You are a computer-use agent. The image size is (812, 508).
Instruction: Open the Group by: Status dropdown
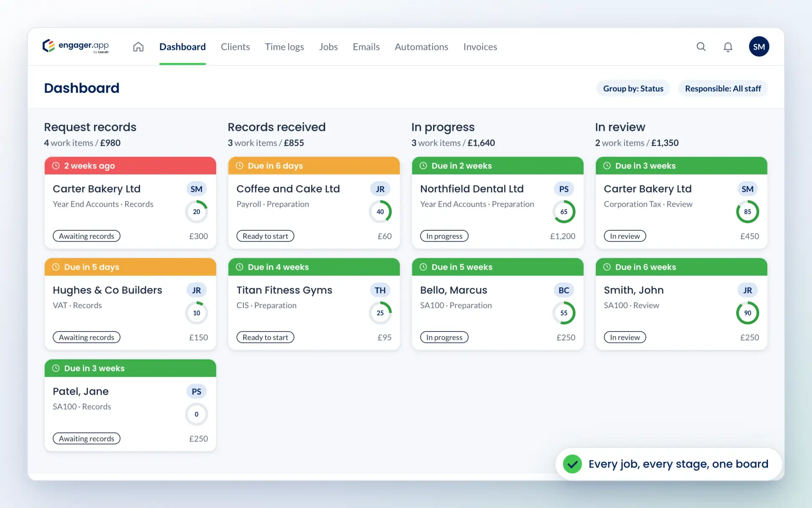pos(633,88)
